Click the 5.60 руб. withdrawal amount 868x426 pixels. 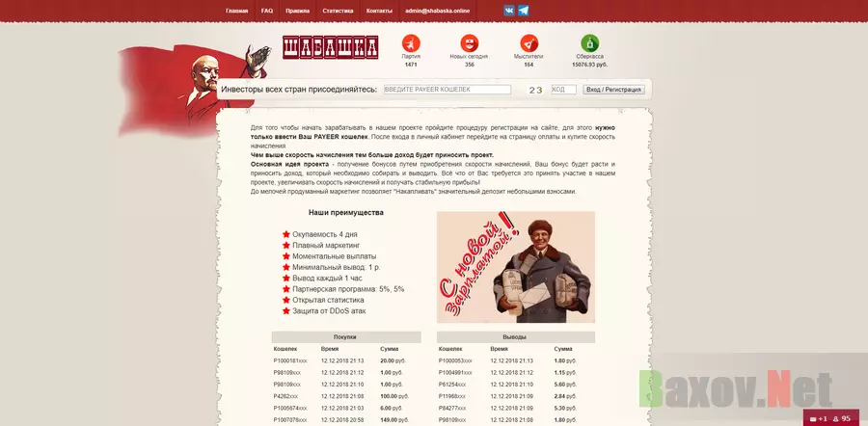point(565,385)
